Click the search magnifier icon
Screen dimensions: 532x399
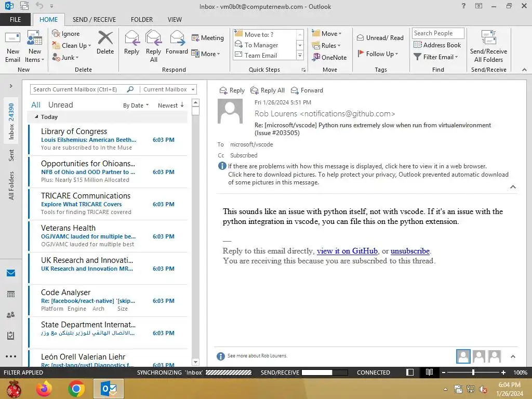coord(130,89)
